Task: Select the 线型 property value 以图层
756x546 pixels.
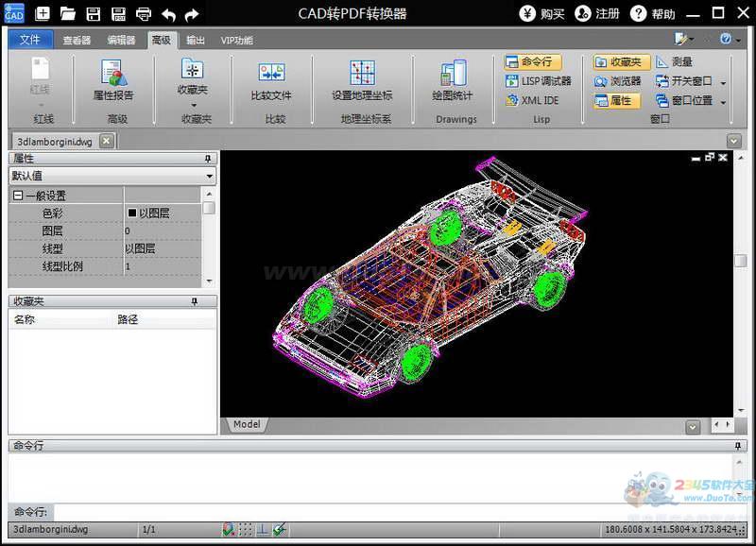Action: [x=140, y=248]
